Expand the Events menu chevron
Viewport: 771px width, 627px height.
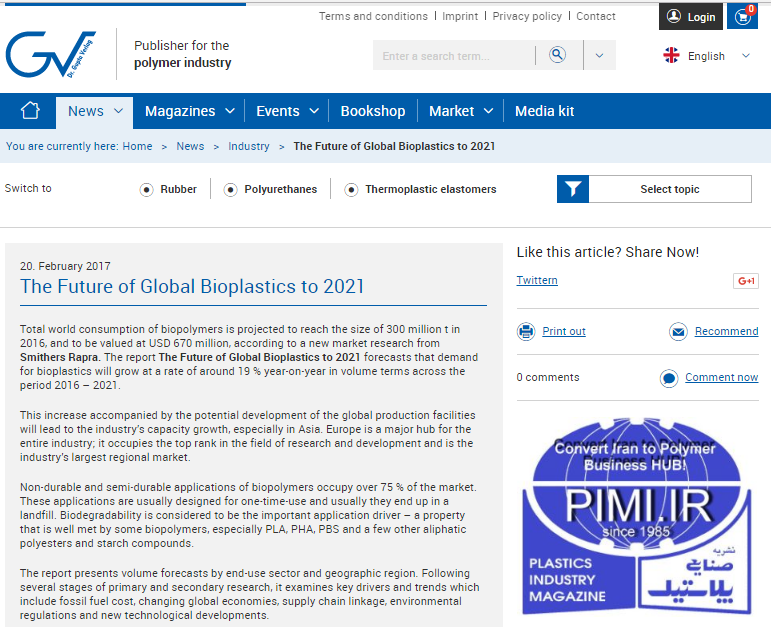point(314,111)
